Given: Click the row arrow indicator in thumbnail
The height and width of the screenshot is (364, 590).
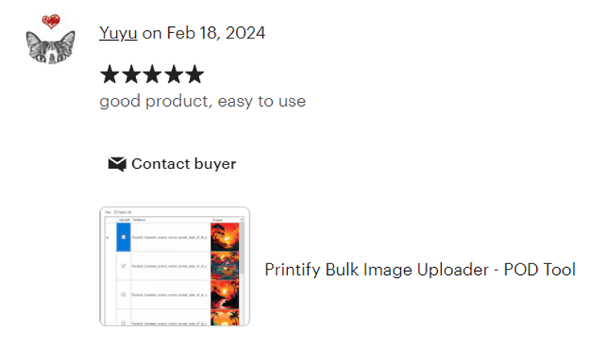Looking at the screenshot, I should pyautogui.click(x=108, y=237).
